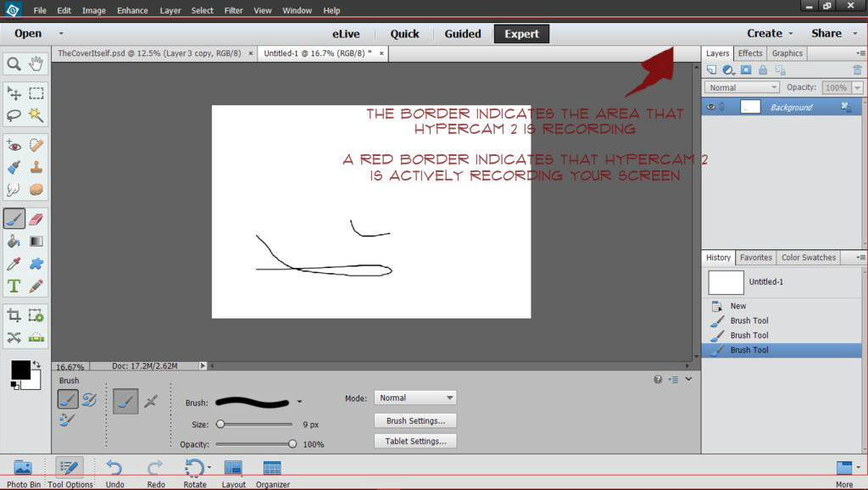Hide the Background layer with eye icon
The height and width of the screenshot is (490, 868).
point(711,107)
